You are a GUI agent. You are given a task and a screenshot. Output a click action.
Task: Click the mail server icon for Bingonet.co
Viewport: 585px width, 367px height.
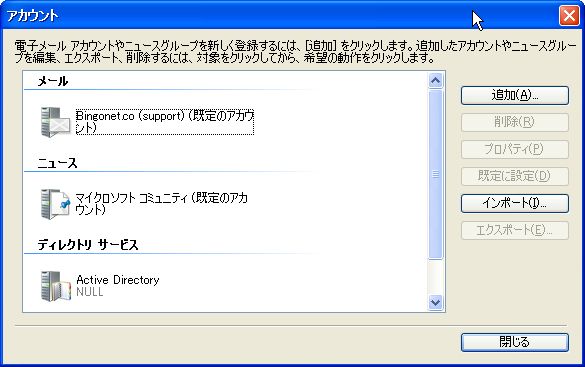(x=55, y=122)
